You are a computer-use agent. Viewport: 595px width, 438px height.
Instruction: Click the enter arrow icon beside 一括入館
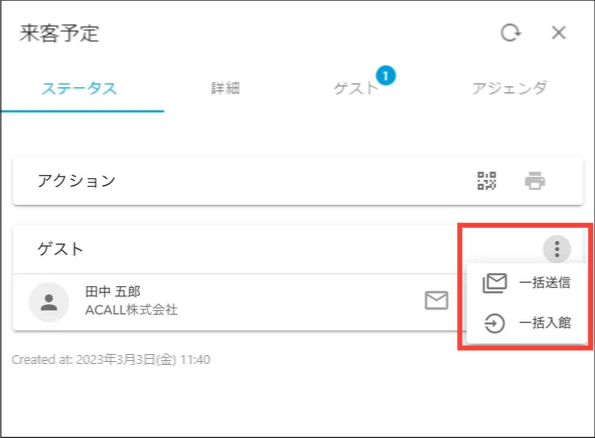click(494, 323)
